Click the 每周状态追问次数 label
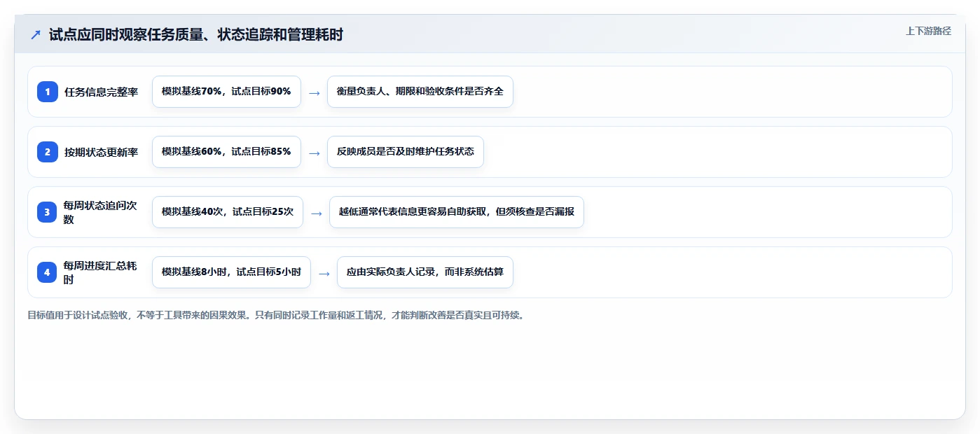The image size is (980, 434). (100, 212)
